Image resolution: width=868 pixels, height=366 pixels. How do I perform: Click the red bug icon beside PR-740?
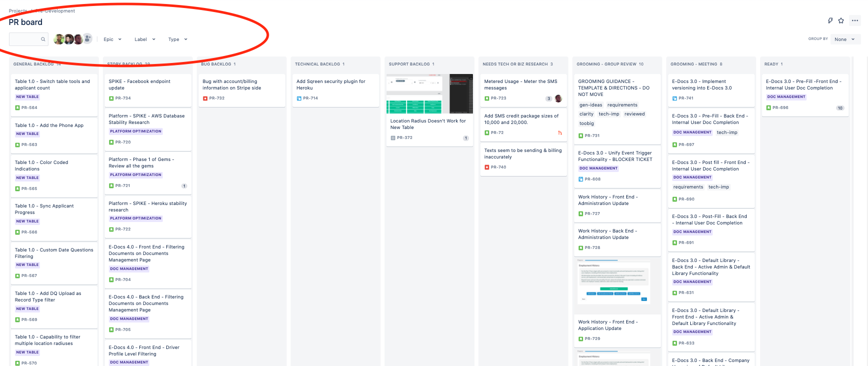tap(487, 167)
